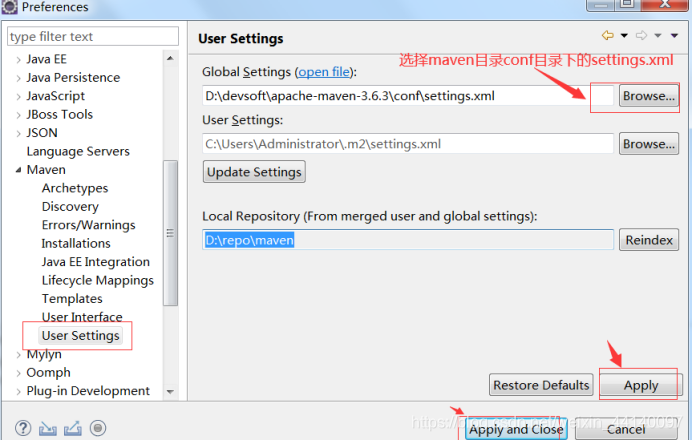Screen dimensions: 693x441
Task: Click the User Settings path field
Action: (408, 144)
